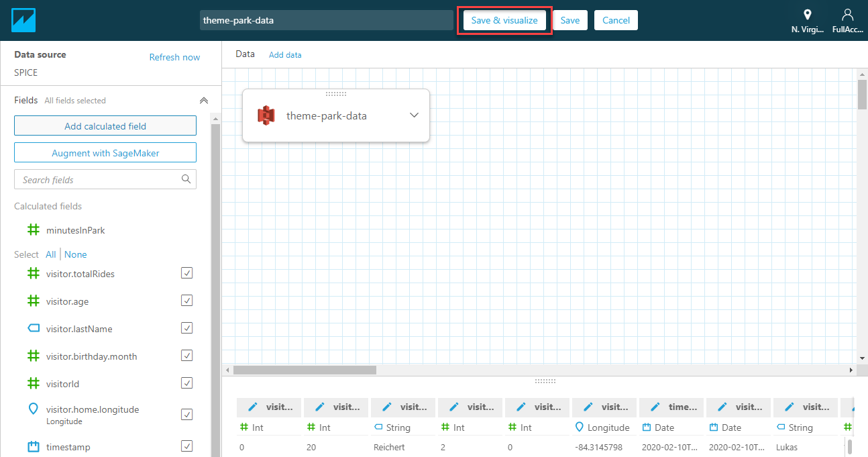This screenshot has height=457, width=868.
Task: Click the Search fields input box
Action: [x=105, y=179]
